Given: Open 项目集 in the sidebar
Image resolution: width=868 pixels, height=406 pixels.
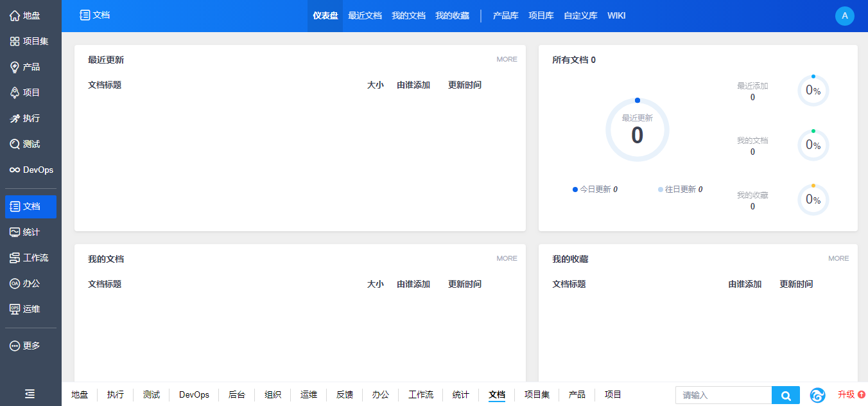Looking at the screenshot, I should click(x=30, y=41).
